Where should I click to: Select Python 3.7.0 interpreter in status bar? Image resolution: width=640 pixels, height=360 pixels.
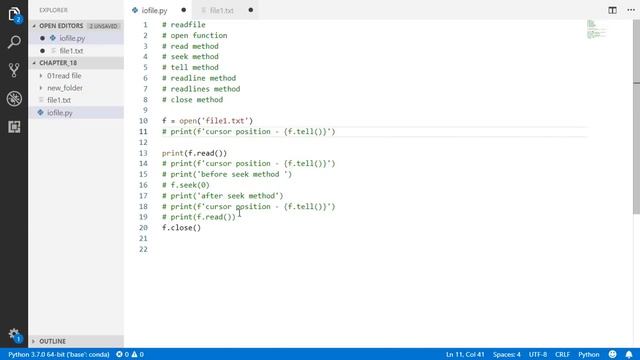pos(59,354)
